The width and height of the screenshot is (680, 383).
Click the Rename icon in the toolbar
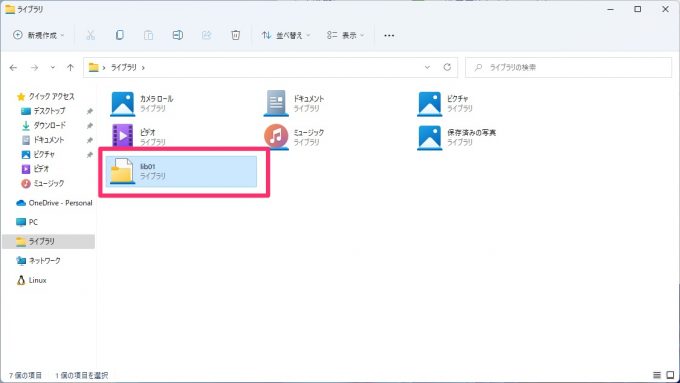(177, 35)
